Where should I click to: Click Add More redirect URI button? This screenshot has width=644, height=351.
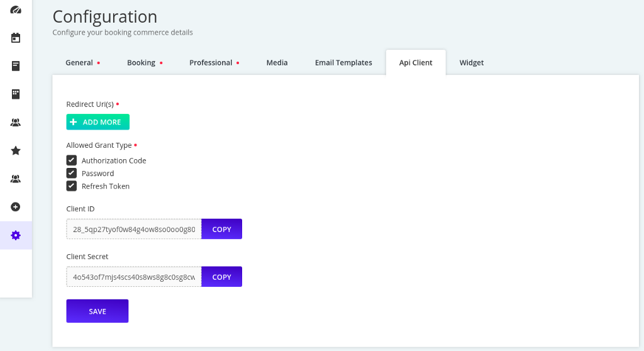click(97, 122)
